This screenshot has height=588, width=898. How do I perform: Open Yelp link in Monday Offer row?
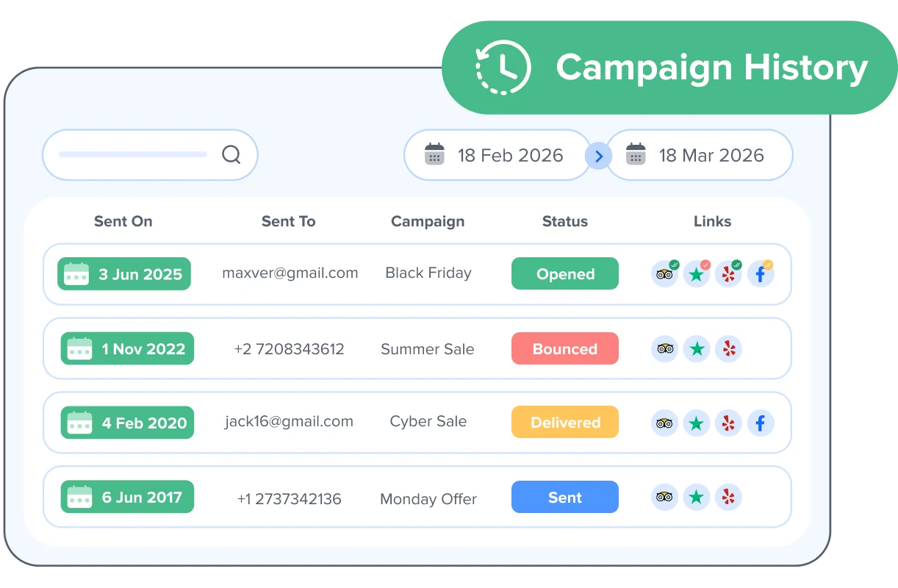729,497
